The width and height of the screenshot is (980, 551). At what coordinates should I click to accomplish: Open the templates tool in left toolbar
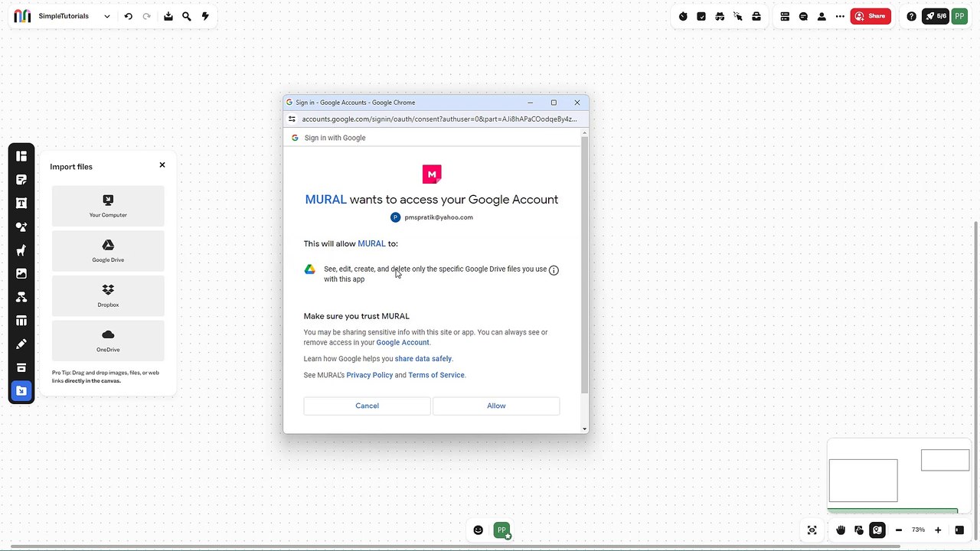(21, 156)
